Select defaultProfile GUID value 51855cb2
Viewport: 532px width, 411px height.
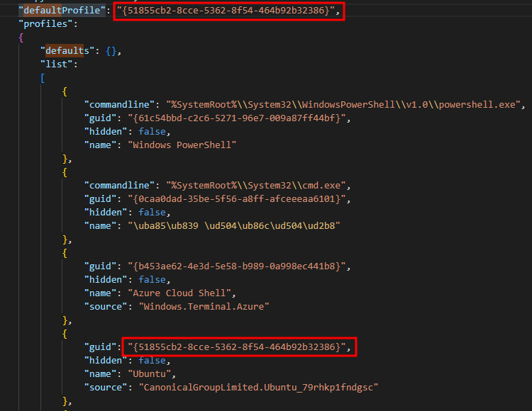[x=226, y=11]
